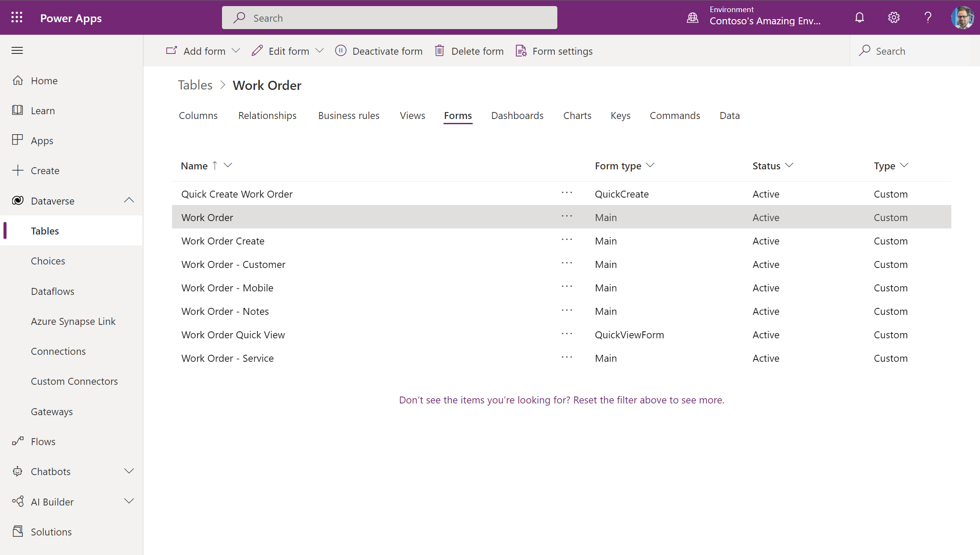Click the Delete form trash icon
Screen dimensions: 980x555
click(440, 51)
